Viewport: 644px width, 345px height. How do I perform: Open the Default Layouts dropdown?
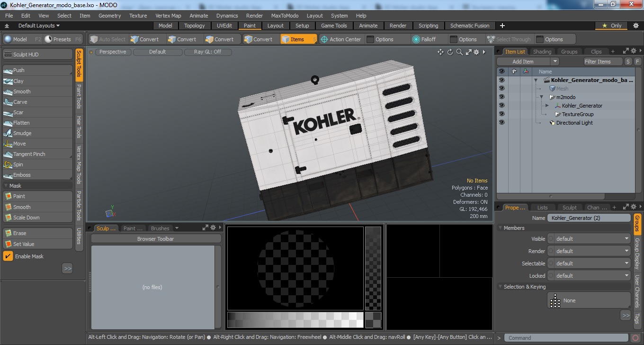[39, 26]
